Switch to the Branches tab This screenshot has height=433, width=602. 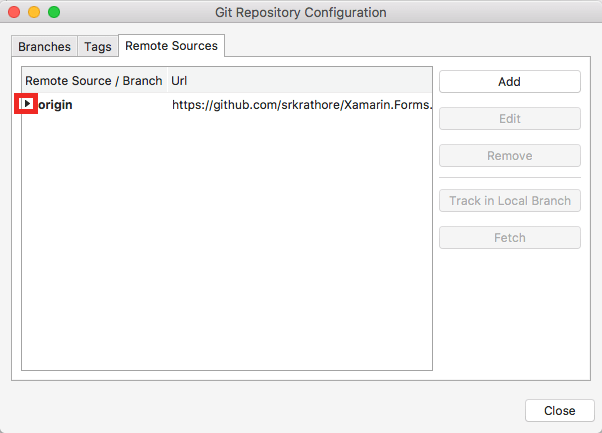[45, 47]
